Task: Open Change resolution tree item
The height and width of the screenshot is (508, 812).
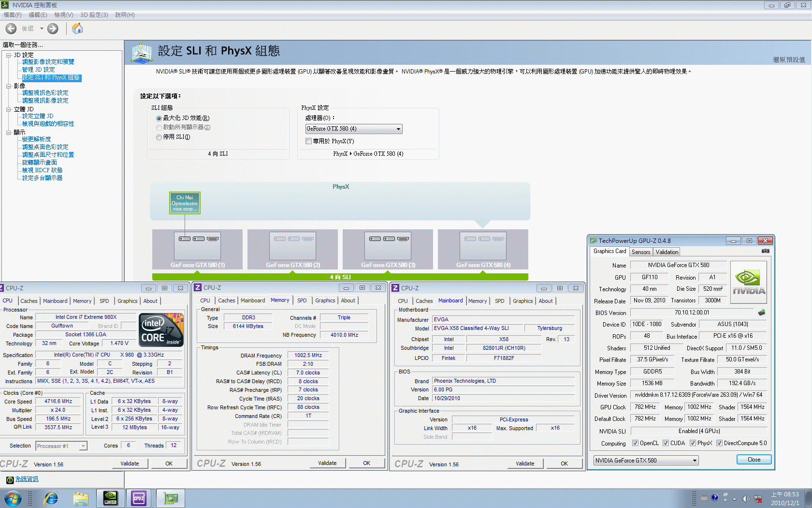Action: [36, 139]
